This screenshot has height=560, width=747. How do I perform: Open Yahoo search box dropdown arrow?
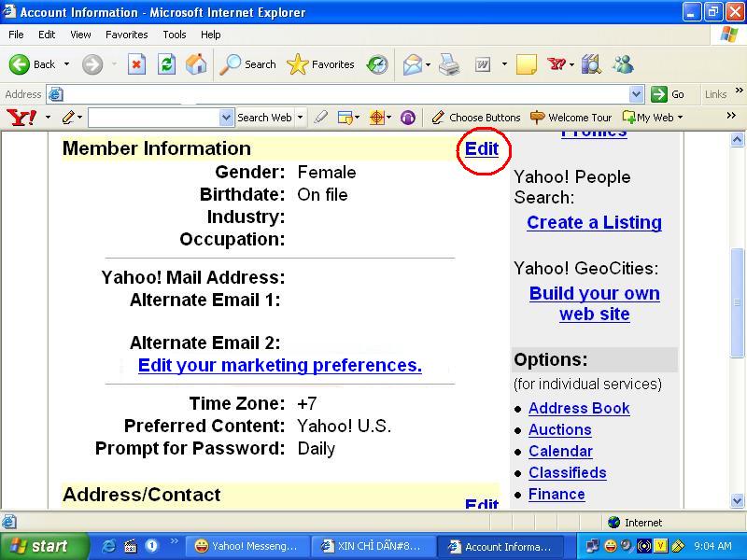pos(226,118)
